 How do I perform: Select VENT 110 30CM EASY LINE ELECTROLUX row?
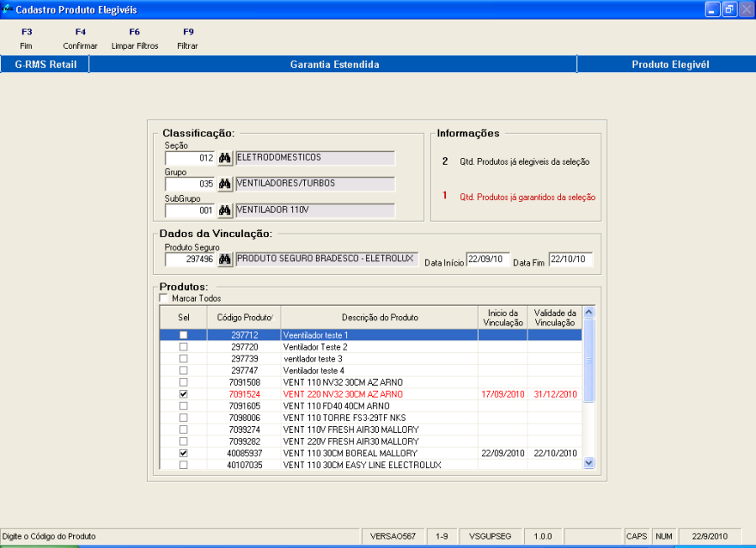[370, 465]
